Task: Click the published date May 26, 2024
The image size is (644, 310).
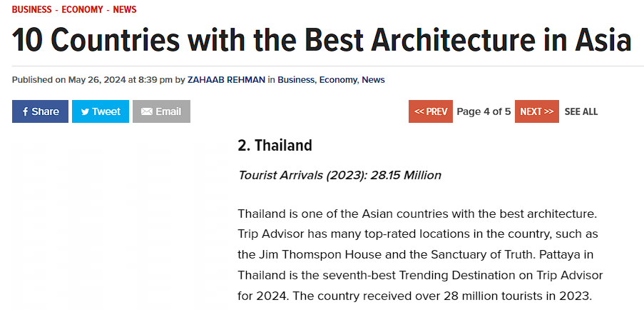Action: click(x=97, y=80)
